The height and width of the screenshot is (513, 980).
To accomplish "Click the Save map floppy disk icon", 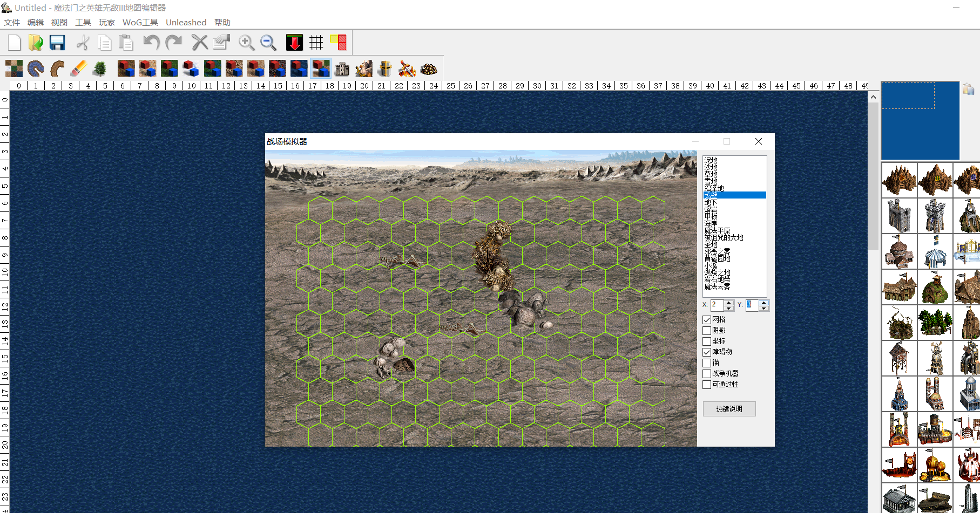I will 57,43.
